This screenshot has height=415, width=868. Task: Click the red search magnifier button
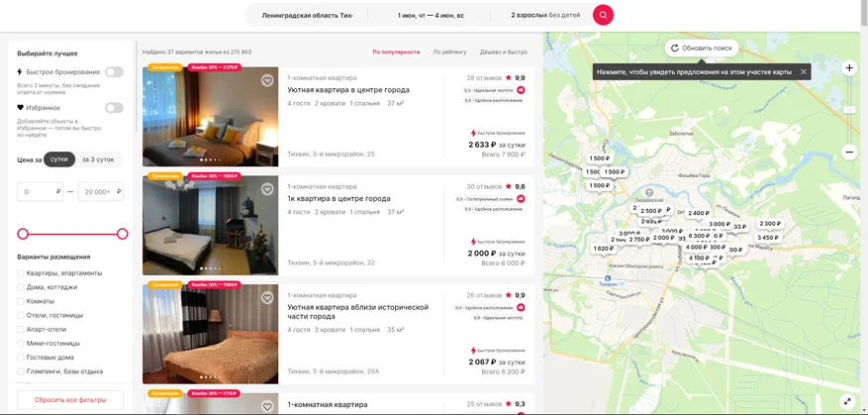tap(603, 15)
